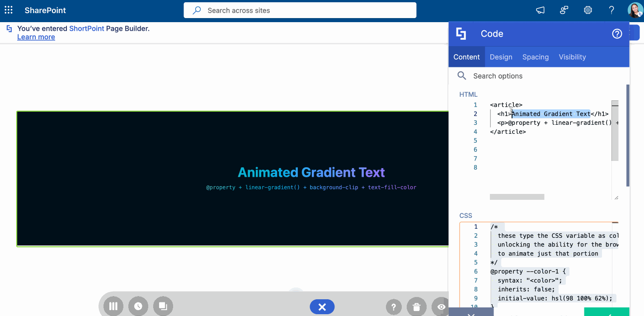Grab the HTML editor resize handle
644x316 pixels.
pos(616,198)
